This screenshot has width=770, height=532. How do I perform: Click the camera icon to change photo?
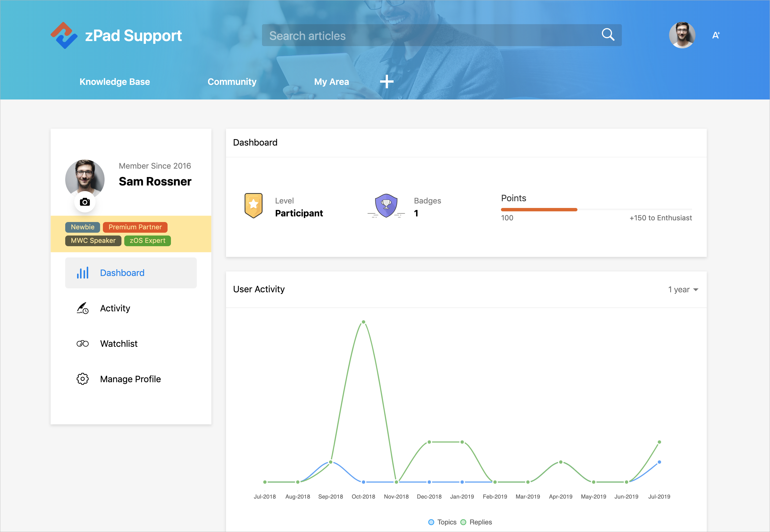(85, 202)
